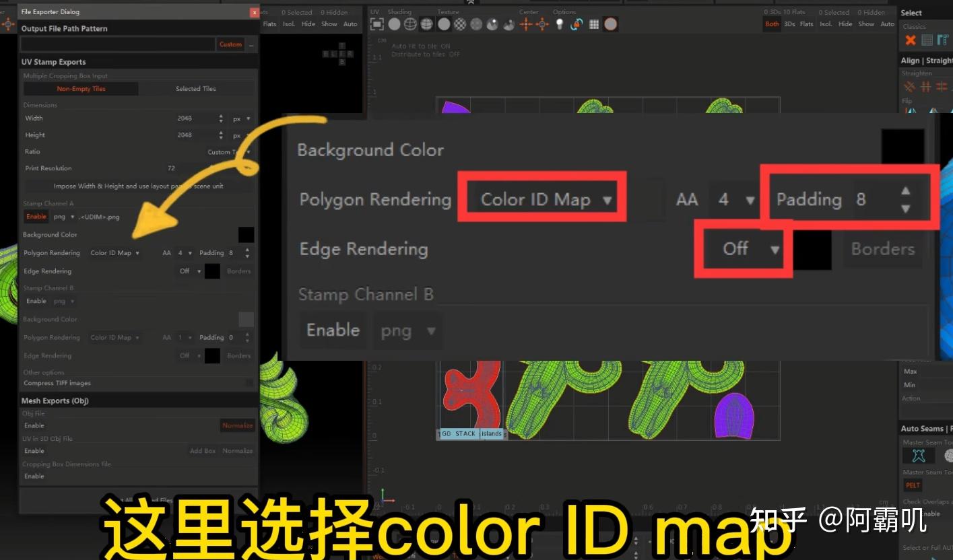953x560 pixels.
Task: Check the Compress TIFF images checkbox
Action: click(249, 383)
